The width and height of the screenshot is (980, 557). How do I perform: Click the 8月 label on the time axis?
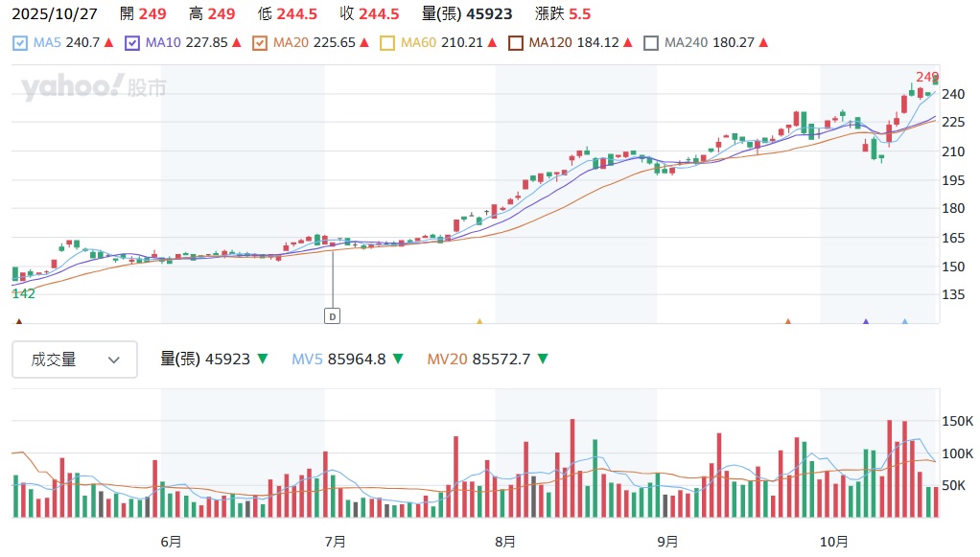tap(505, 542)
